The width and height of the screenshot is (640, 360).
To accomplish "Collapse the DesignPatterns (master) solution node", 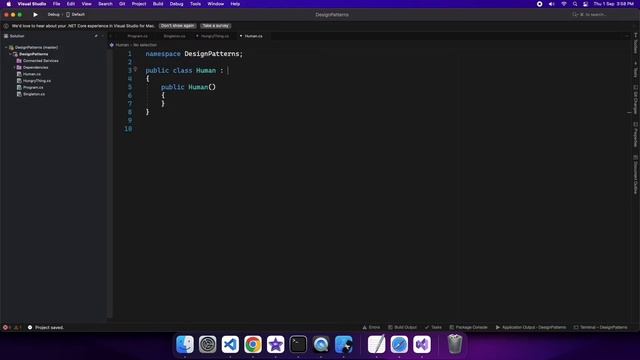I will 6,47.
